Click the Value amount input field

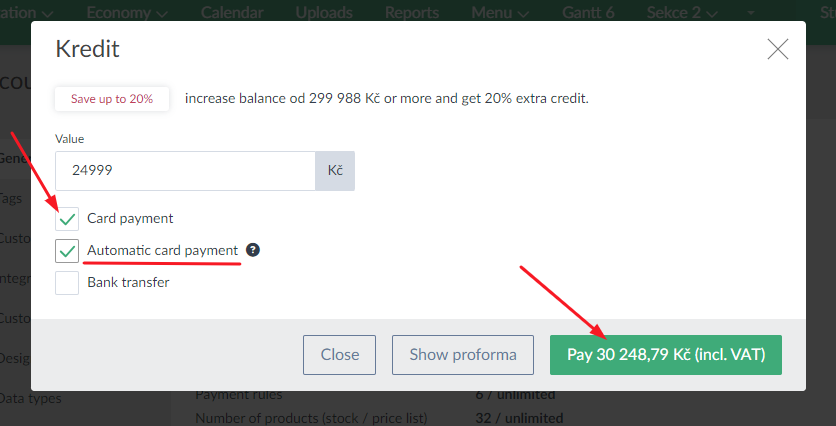click(x=185, y=171)
